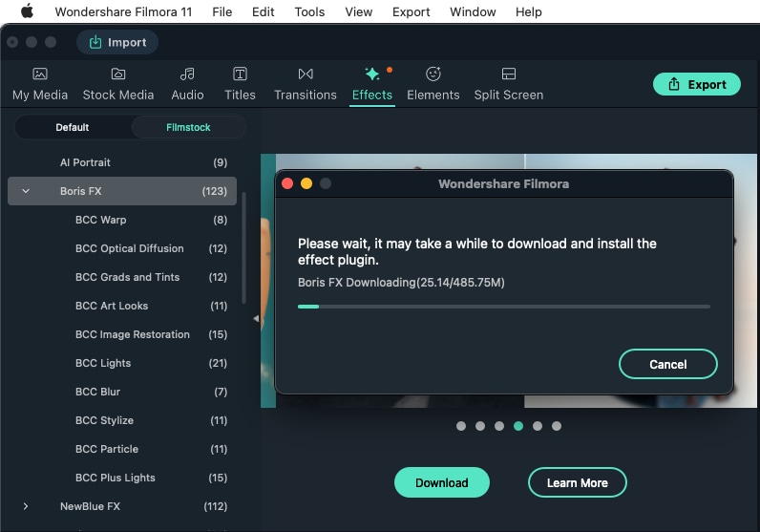Viewport: 760px width, 532px height.
Task: Select the BCC Blur subcategory
Action: click(x=122, y=392)
